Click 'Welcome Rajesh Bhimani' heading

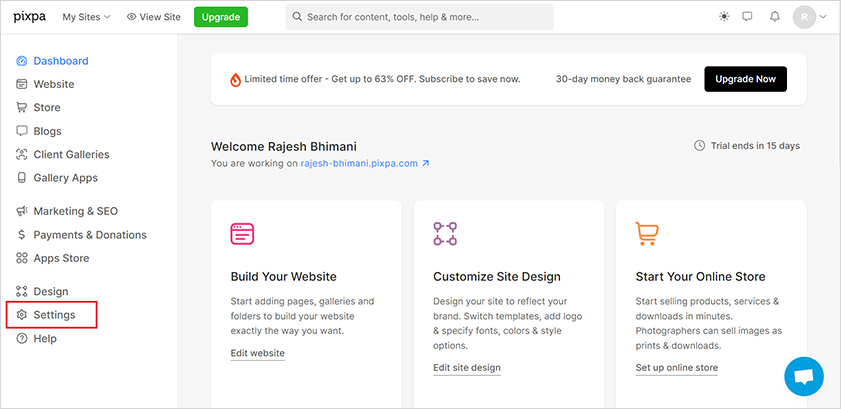(x=284, y=146)
